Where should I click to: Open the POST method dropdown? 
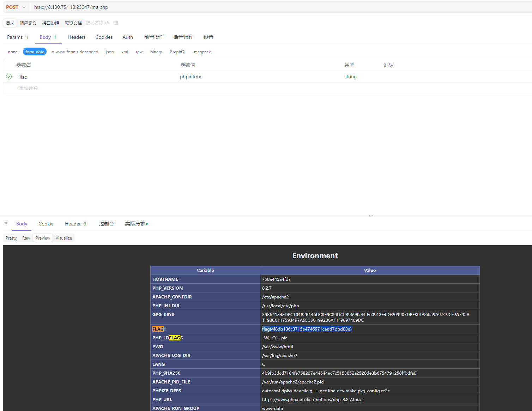pyautogui.click(x=16, y=7)
